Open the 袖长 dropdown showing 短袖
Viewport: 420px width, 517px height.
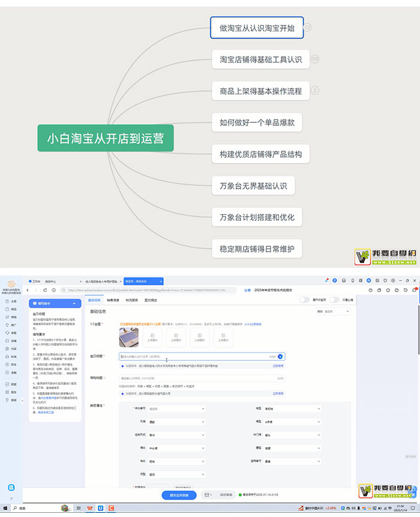coord(176,461)
